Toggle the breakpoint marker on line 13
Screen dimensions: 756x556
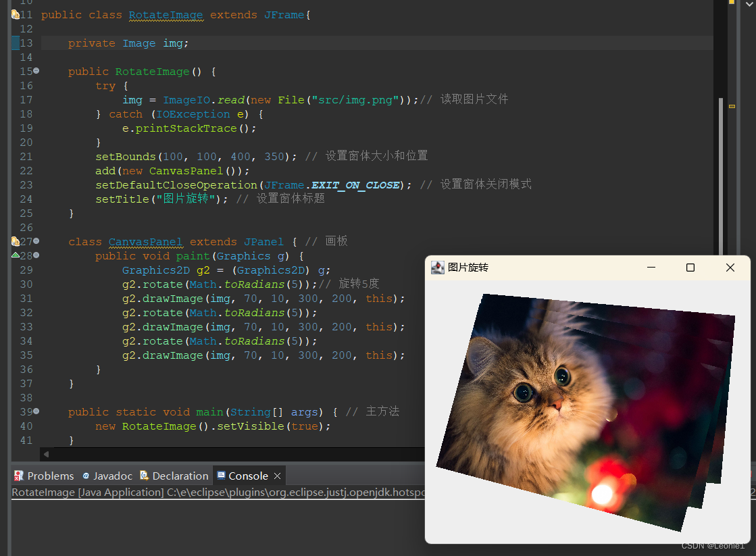point(16,43)
